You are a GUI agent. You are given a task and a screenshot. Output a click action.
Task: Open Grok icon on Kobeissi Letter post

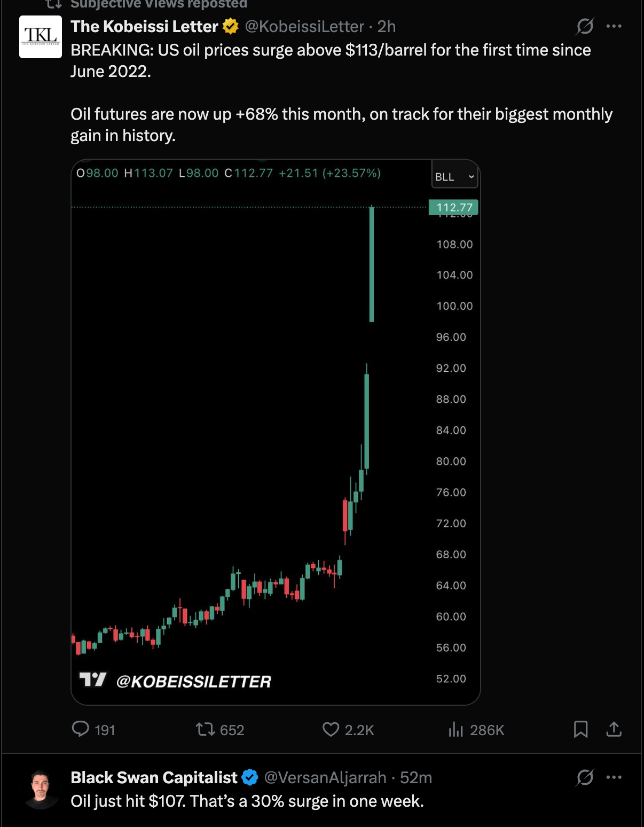[x=585, y=26]
